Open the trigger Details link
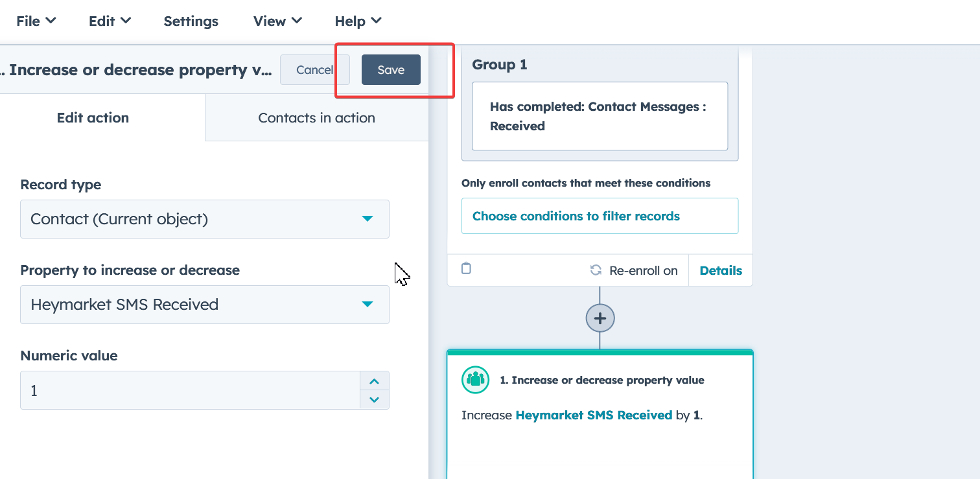980x479 pixels. pos(721,270)
